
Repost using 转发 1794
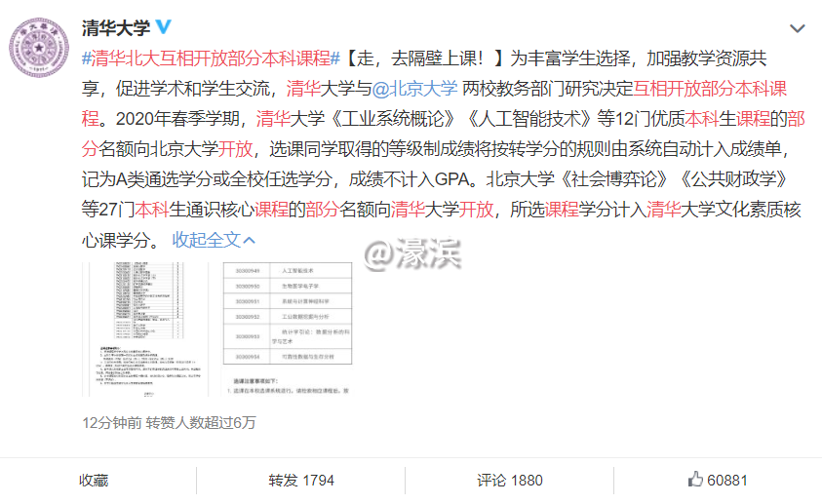pyautogui.click(x=301, y=481)
